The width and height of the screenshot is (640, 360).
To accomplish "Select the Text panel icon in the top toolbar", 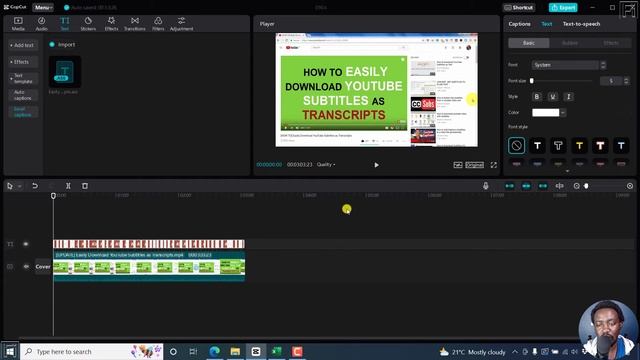I will coord(64,24).
